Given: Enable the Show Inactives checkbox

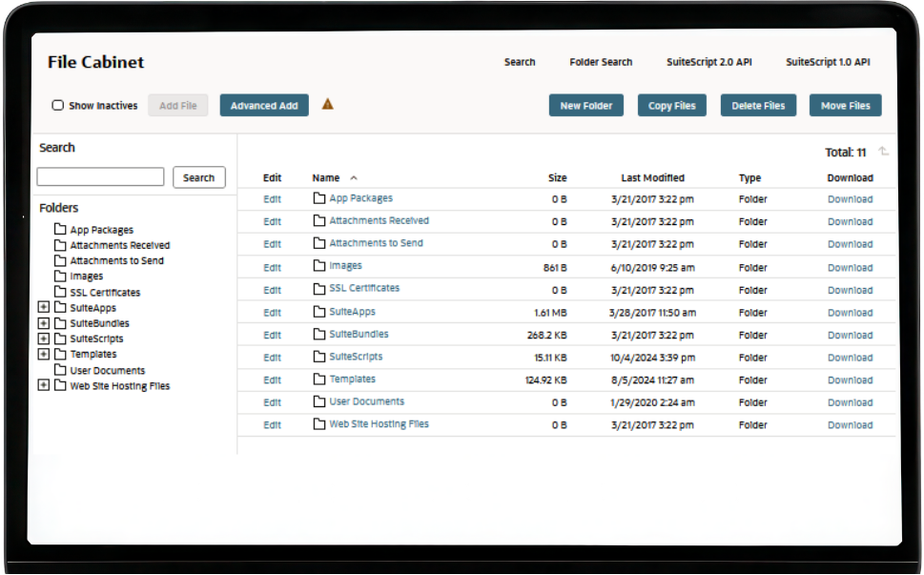Looking at the screenshot, I should (58, 106).
